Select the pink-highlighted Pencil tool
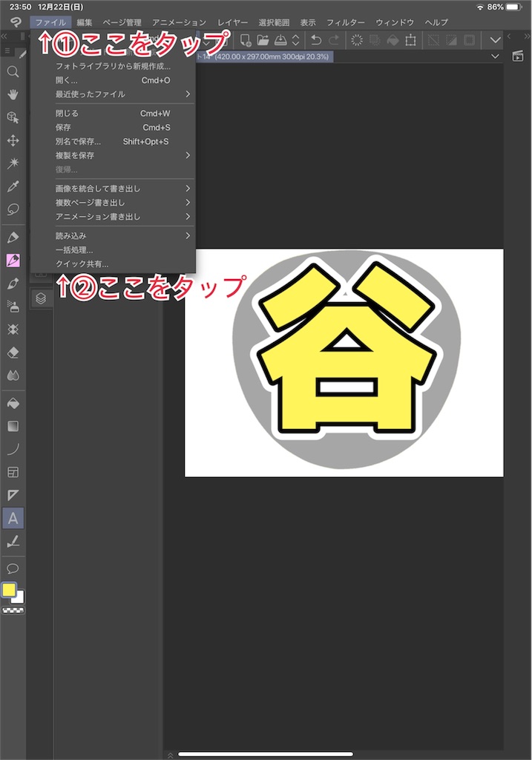The image size is (532, 760). coord(13,261)
